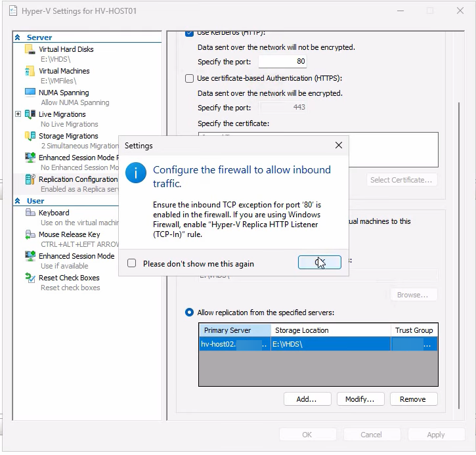Collapse the User section chevron

point(18,201)
